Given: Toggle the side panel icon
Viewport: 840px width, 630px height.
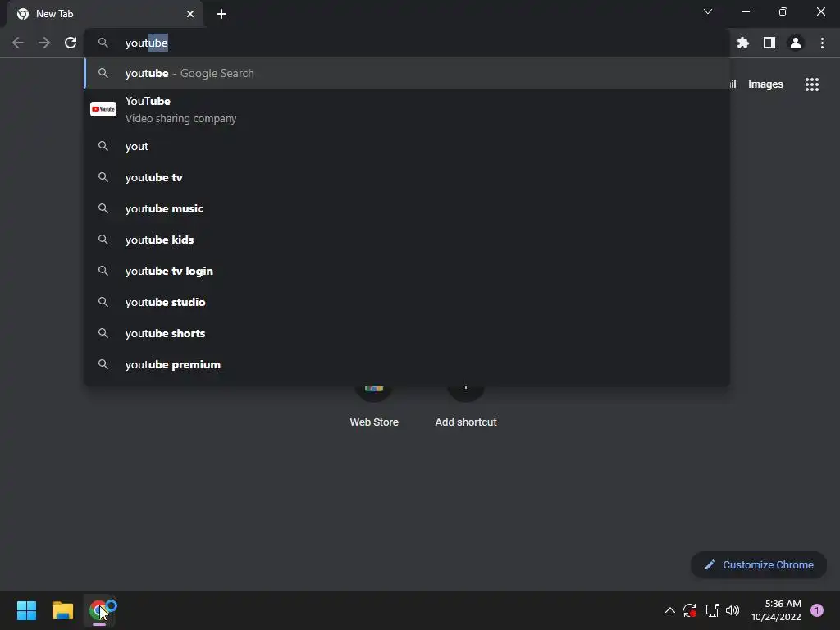Looking at the screenshot, I should [x=769, y=43].
